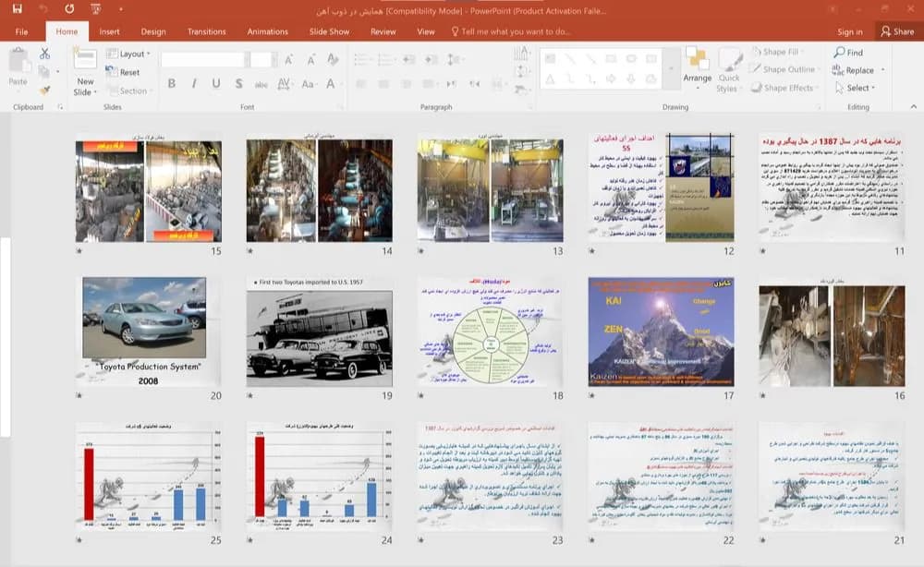Open the Change Case (Aa) dropdown
The height and width of the screenshot is (567, 924).
click(x=309, y=84)
